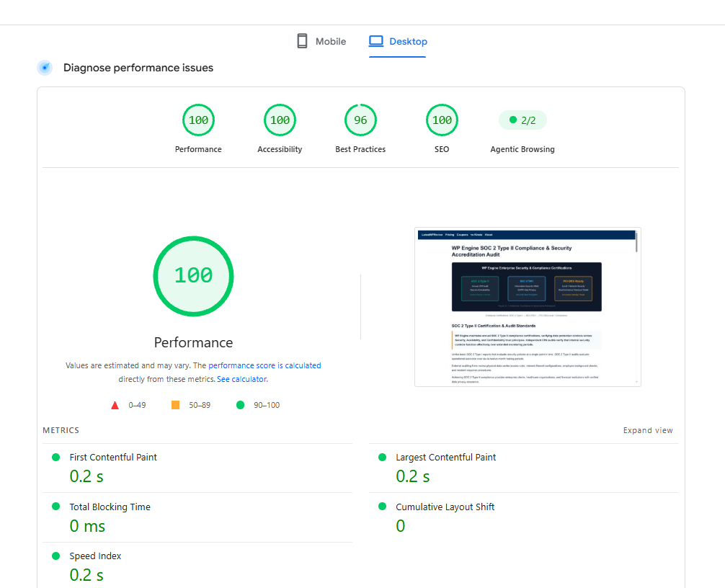Click the Cumulative Layout Shift green dot
Image resolution: width=725 pixels, height=588 pixels.
(383, 506)
